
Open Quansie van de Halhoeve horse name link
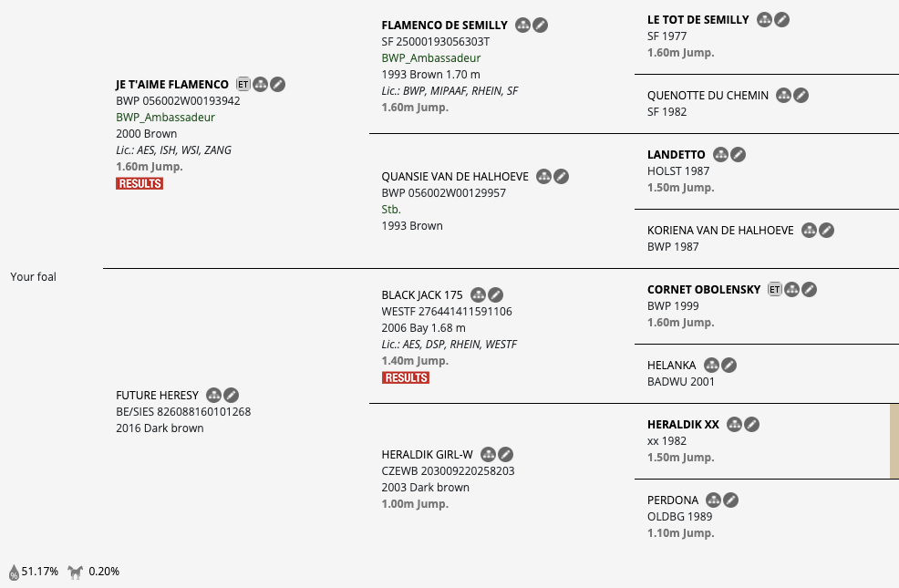455,177
